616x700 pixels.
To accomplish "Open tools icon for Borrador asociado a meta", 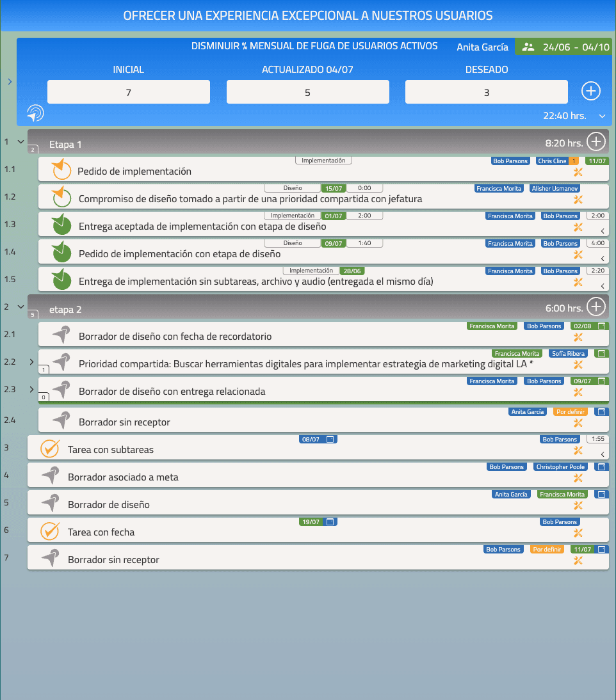I will [578, 478].
